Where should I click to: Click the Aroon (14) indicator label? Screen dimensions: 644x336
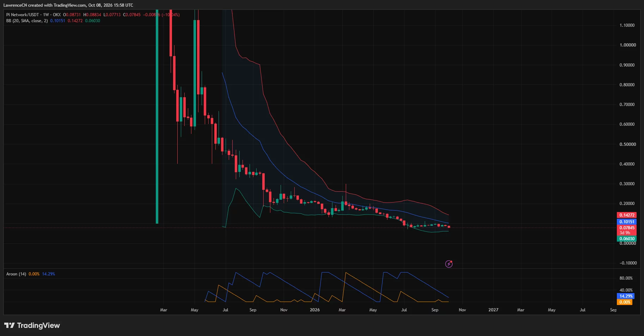pos(16,274)
